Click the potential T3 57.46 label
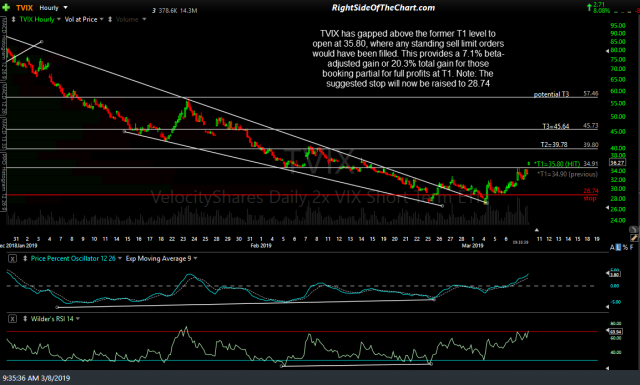Image resolution: width=640 pixels, height=385 pixels. point(566,94)
